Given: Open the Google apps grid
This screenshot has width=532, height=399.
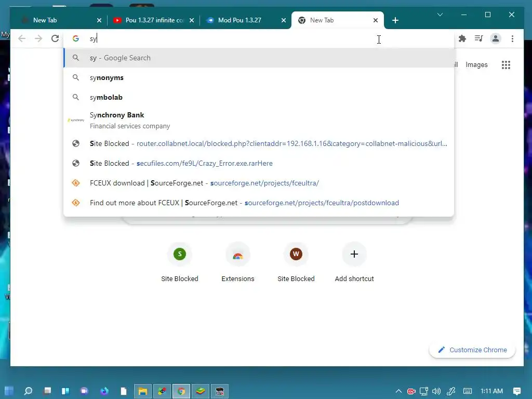Looking at the screenshot, I should point(506,65).
